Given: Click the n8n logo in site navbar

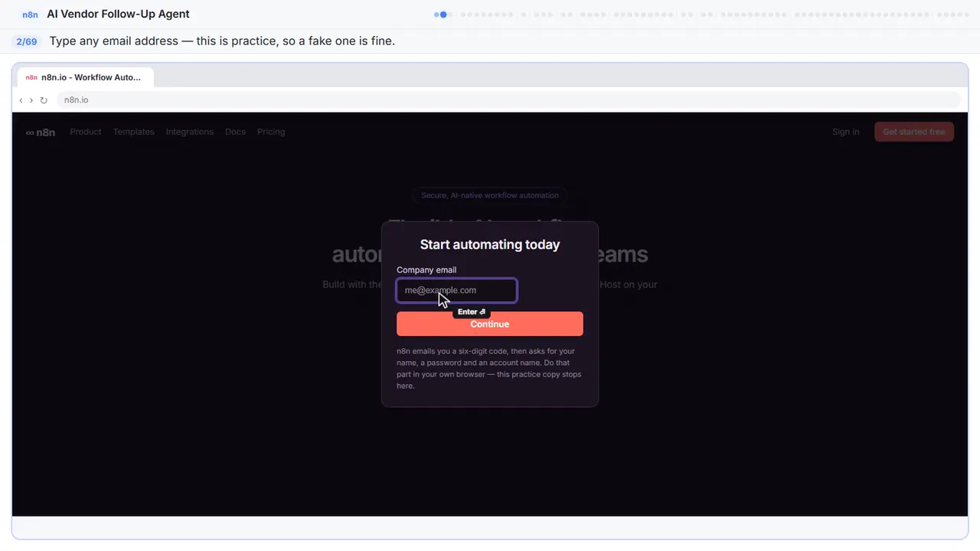Looking at the screenshot, I should (x=41, y=132).
